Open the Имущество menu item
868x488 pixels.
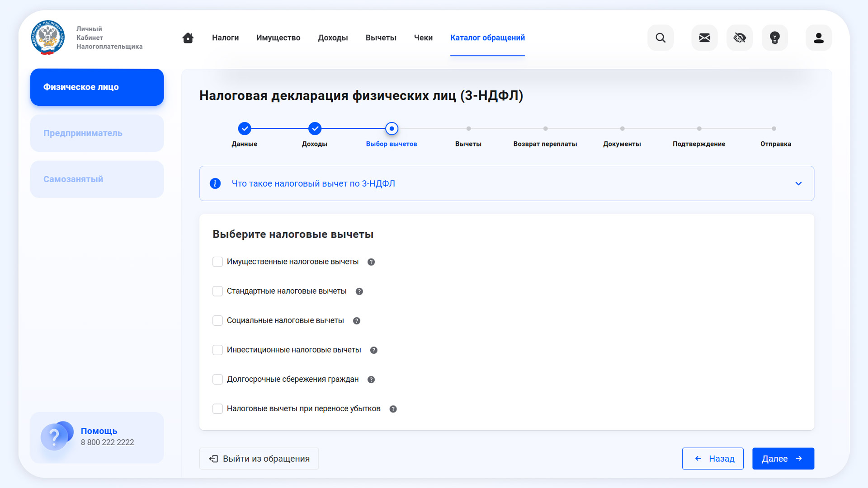tap(278, 38)
